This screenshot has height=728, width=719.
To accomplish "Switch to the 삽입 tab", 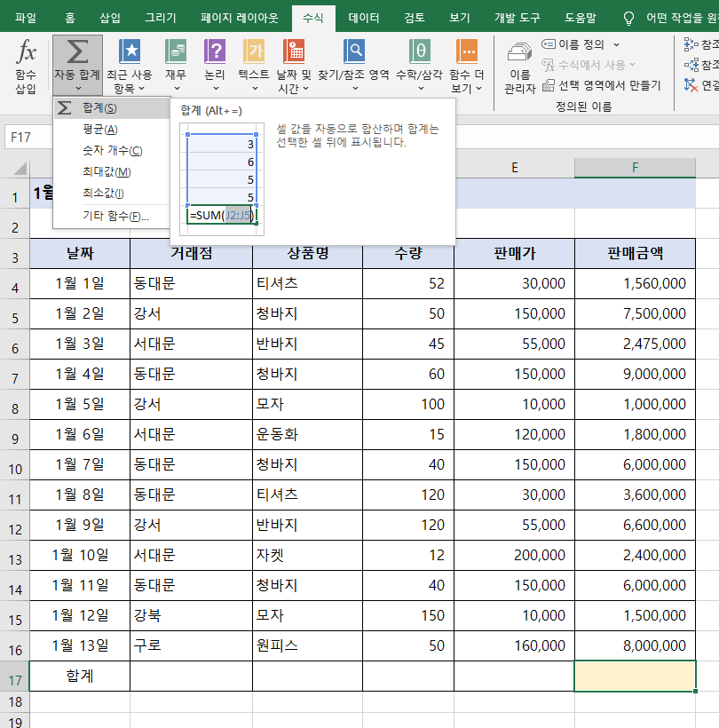I will pos(110,18).
